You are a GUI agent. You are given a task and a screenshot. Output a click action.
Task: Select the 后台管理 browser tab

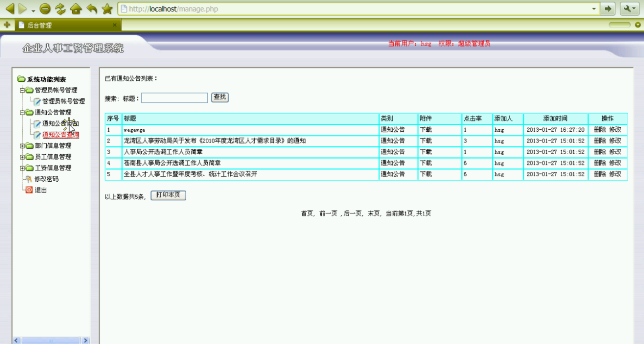[x=68, y=25]
